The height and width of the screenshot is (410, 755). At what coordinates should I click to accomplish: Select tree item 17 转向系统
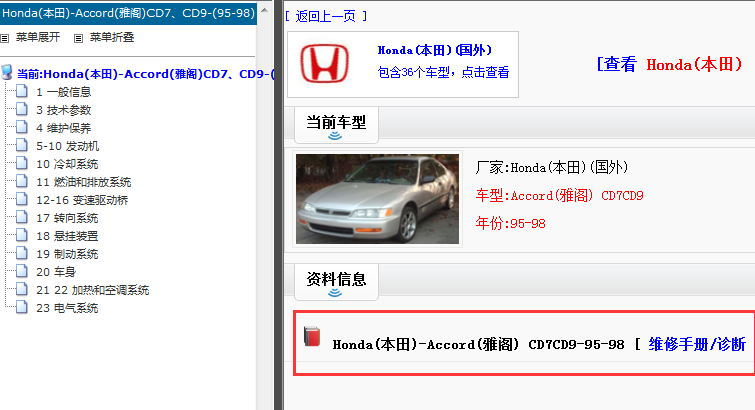(67, 218)
